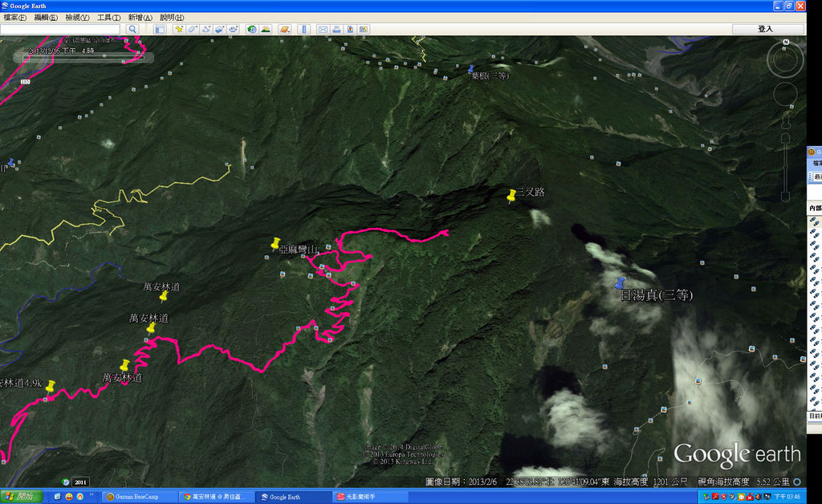Toggle sunlight across landscape icon

tap(266, 30)
